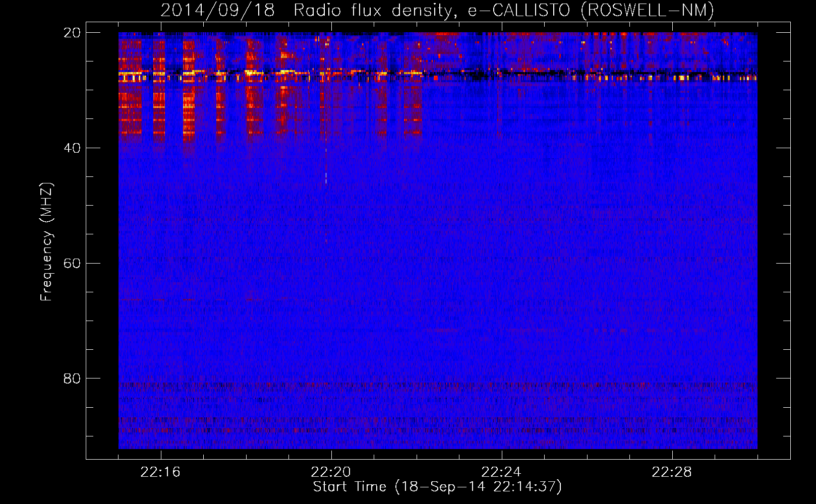Click the 22:28 time tick label
The height and width of the screenshot is (504, 816).
[672, 472]
